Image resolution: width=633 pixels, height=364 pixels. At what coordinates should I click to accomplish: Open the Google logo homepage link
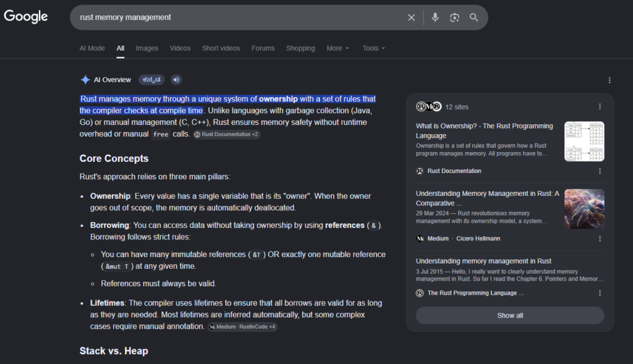tap(26, 16)
